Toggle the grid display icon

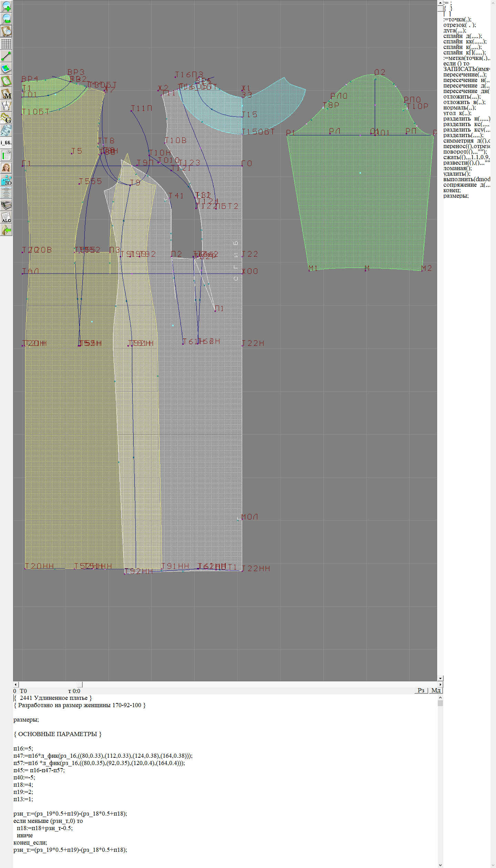tap(6, 44)
